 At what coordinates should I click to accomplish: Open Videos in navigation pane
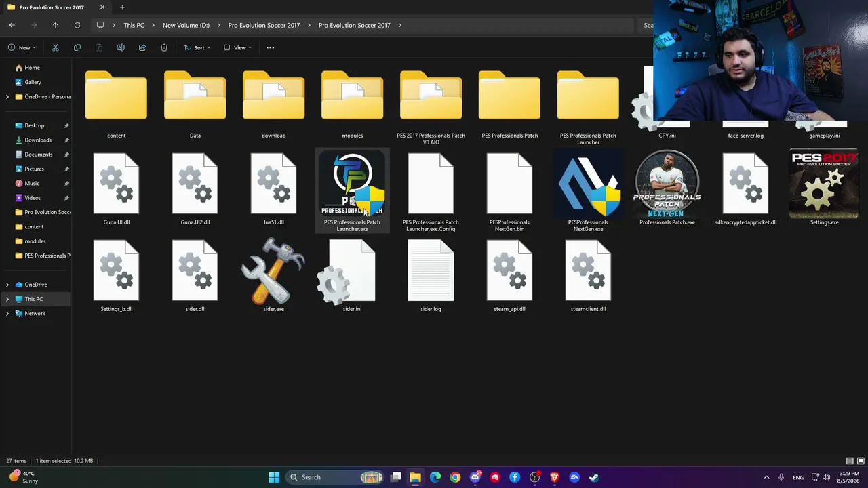(33, 198)
